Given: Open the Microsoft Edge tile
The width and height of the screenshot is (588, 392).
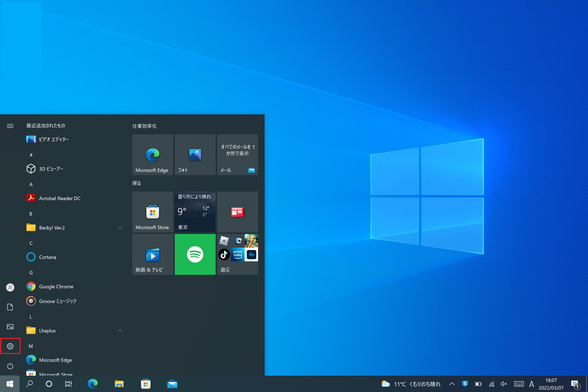Looking at the screenshot, I should [153, 155].
